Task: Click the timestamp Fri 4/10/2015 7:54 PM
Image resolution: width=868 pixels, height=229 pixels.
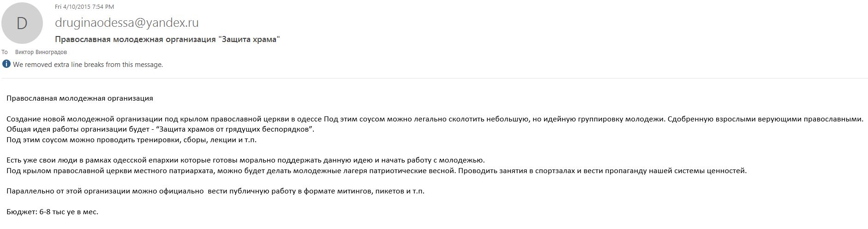Action: coord(84,7)
